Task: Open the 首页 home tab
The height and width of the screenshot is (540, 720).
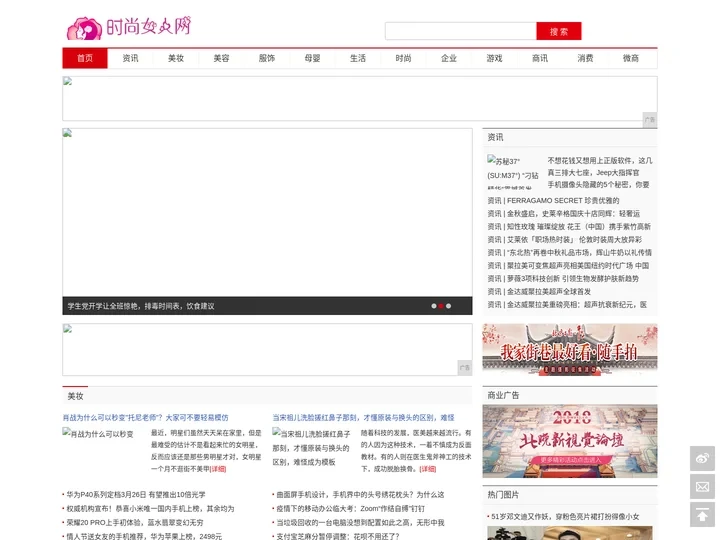Action: tap(85, 58)
